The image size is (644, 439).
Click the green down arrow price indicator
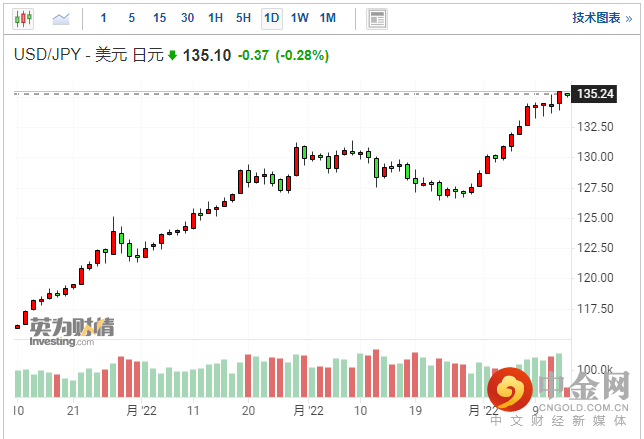pos(172,55)
